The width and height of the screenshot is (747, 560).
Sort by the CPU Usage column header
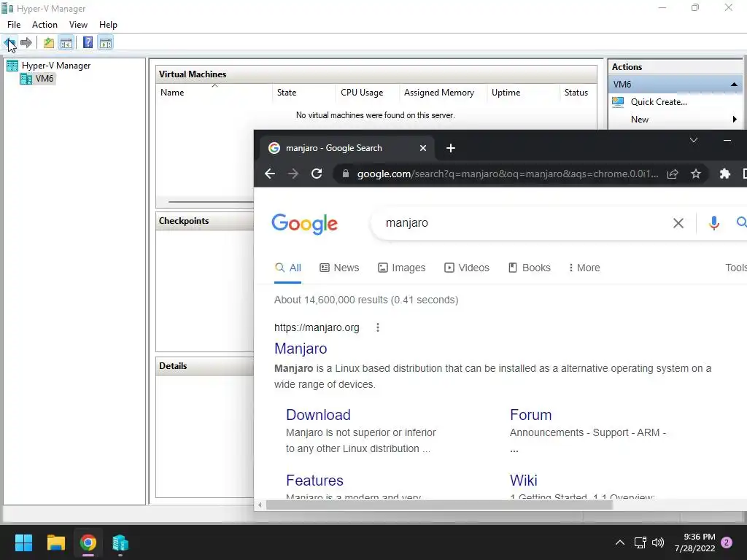368,93
